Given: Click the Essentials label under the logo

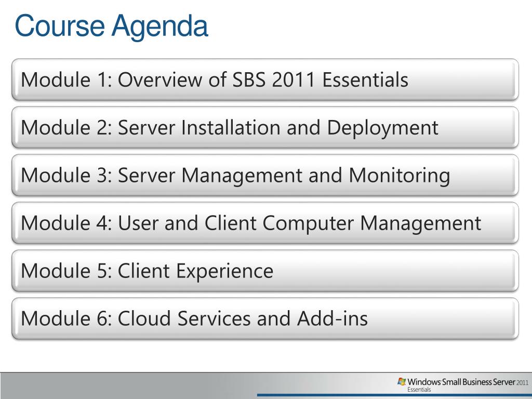Looking at the screenshot, I should pos(419,390).
